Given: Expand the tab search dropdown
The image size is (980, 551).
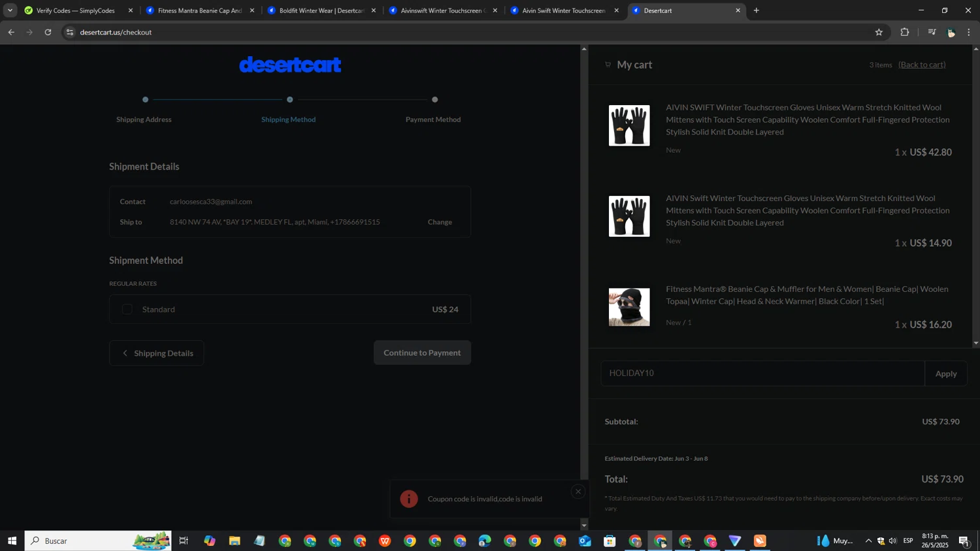Looking at the screenshot, I should click(x=10, y=10).
